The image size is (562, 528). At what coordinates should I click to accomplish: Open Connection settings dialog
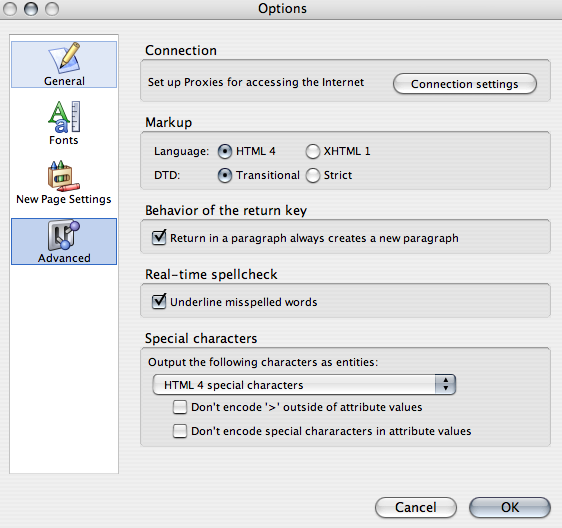tap(465, 84)
